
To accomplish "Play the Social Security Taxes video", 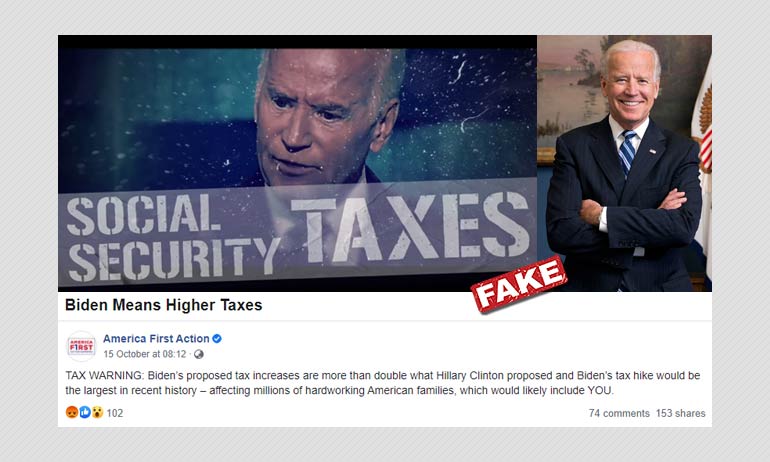I will pos(298,163).
